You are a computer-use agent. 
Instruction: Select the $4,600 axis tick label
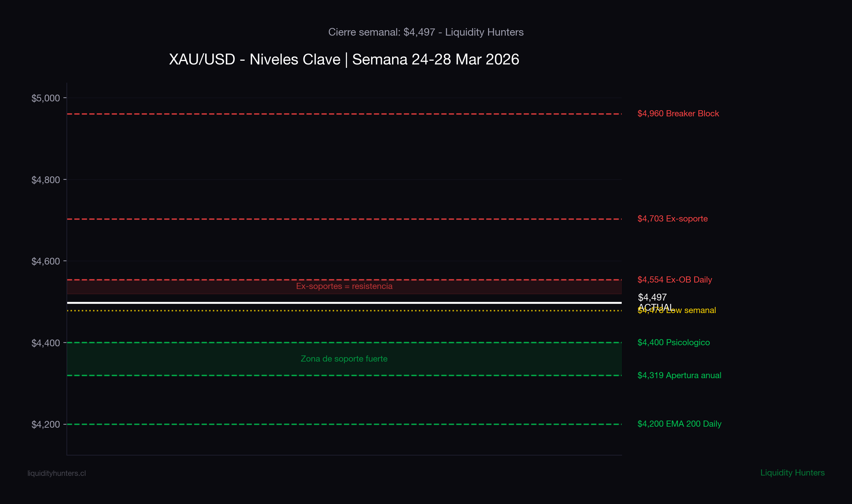[45, 261]
